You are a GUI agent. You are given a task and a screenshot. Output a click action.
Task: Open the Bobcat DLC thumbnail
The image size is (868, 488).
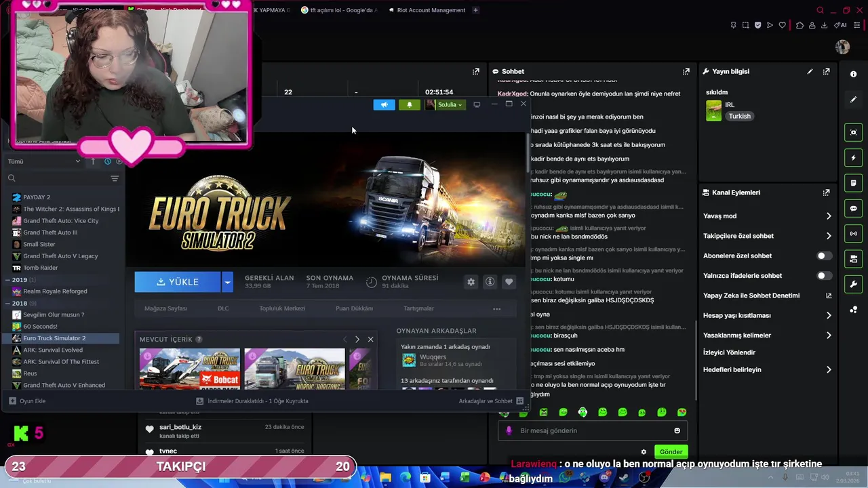190,369
